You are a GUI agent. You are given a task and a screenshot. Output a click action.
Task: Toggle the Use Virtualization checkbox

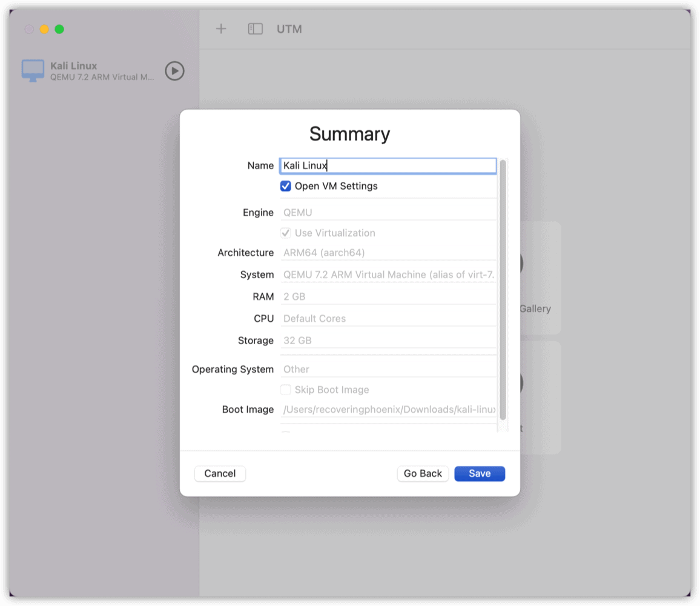tap(286, 233)
